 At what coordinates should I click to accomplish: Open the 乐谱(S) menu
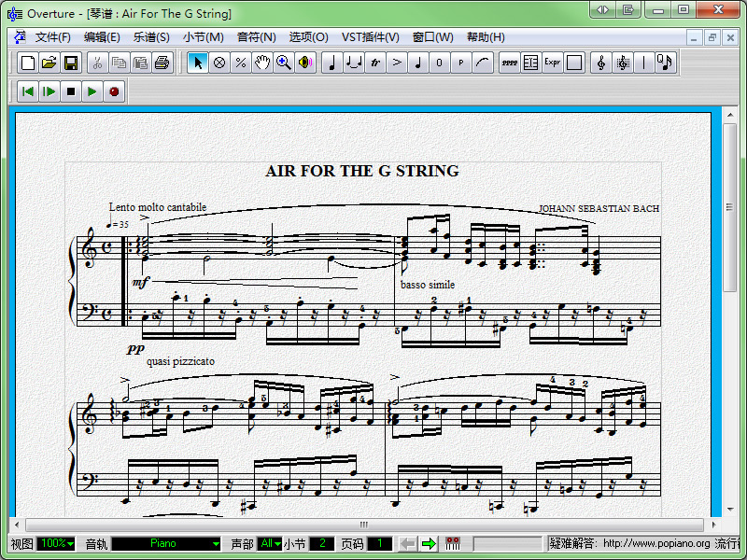click(x=151, y=37)
